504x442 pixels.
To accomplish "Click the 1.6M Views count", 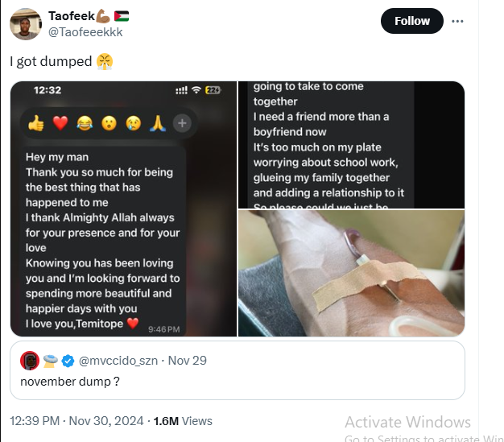I will (x=183, y=420).
